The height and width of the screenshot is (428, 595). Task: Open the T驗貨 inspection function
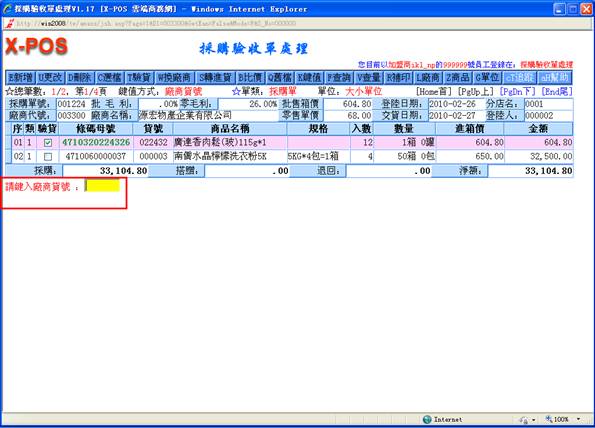tap(139, 78)
